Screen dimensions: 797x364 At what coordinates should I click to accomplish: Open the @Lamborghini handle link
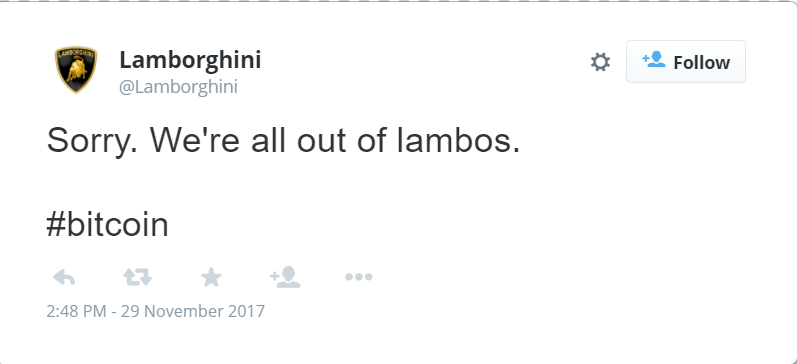[178, 87]
